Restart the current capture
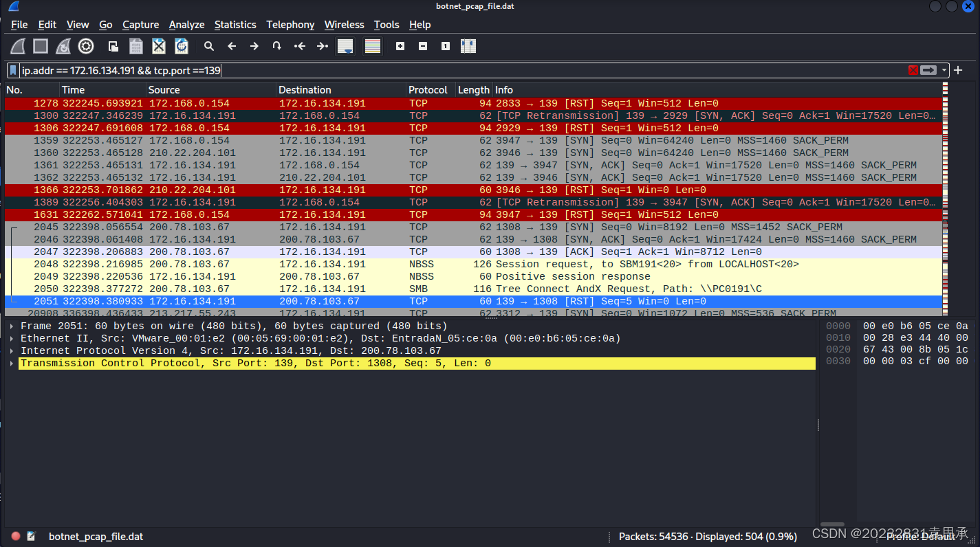The image size is (980, 547). (x=63, y=46)
